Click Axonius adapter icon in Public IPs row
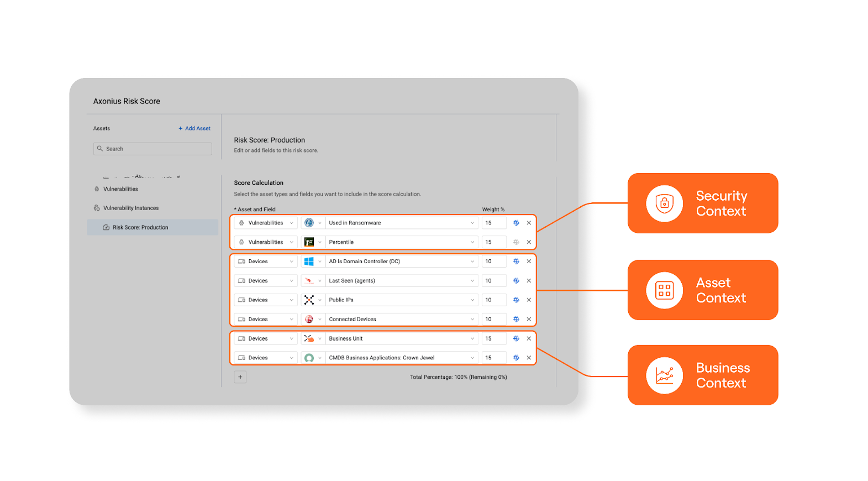The height and width of the screenshot is (481, 868). (309, 300)
